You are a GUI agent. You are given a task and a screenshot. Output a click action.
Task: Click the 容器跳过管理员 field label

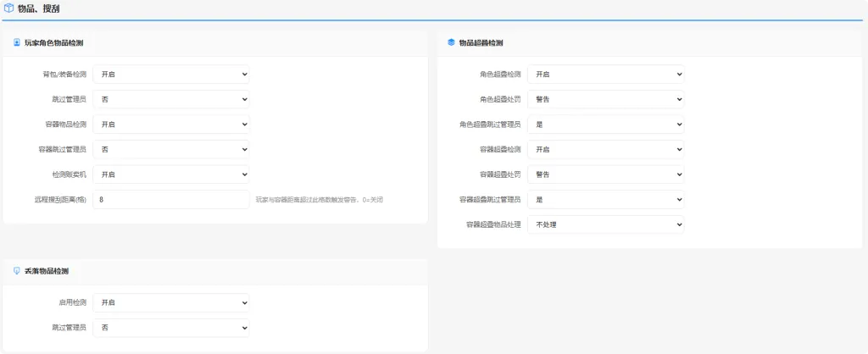[x=63, y=149]
